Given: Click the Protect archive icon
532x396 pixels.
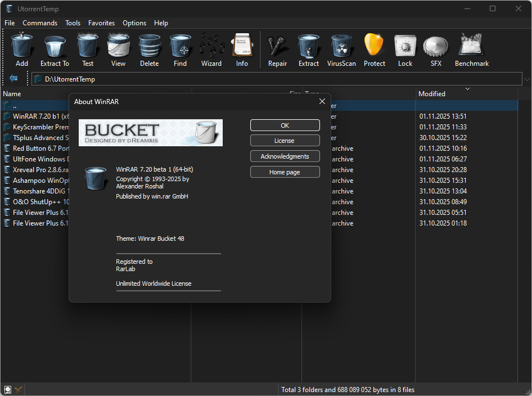Looking at the screenshot, I should pos(374,49).
